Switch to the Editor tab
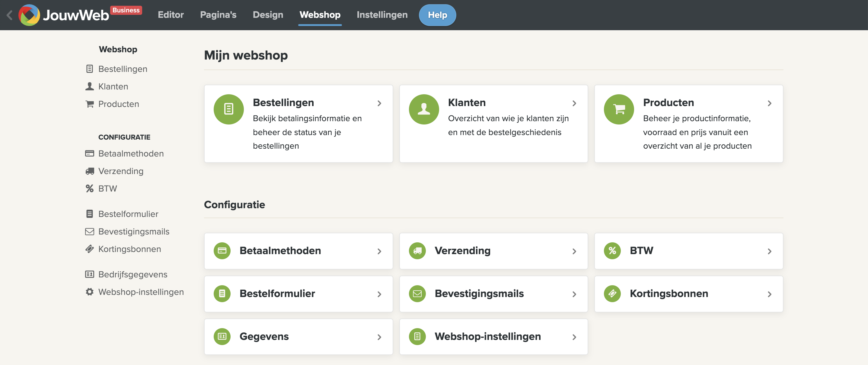The image size is (868, 365). (171, 15)
